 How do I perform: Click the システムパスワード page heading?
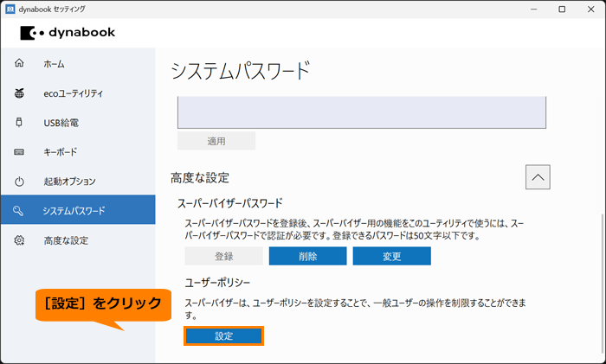240,71
